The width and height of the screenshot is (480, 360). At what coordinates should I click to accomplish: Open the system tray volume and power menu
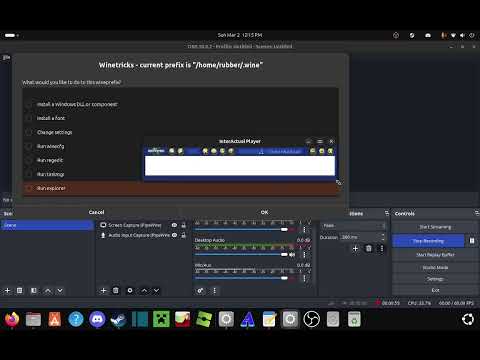[x=457, y=35]
